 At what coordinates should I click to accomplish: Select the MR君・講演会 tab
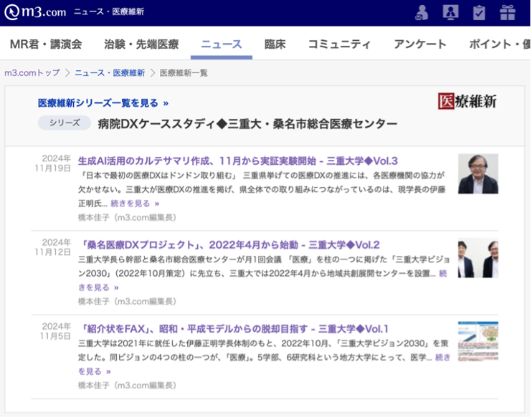point(46,44)
